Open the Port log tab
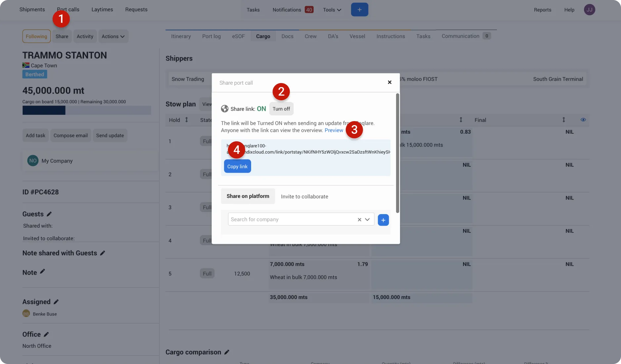Image resolution: width=621 pixels, height=364 pixels. tap(211, 36)
